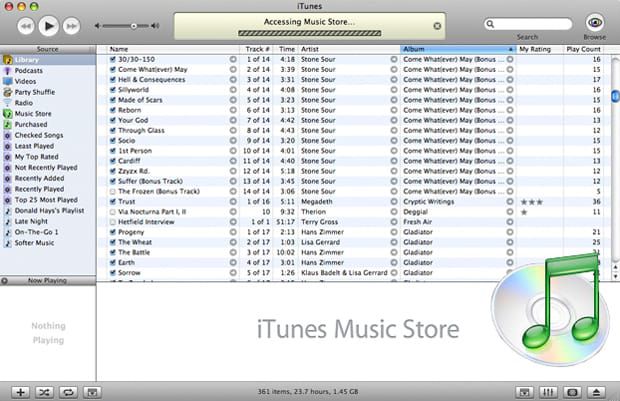Uncheck the song Through Glass
This screenshot has height=401, width=620.
tap(113, 131)
